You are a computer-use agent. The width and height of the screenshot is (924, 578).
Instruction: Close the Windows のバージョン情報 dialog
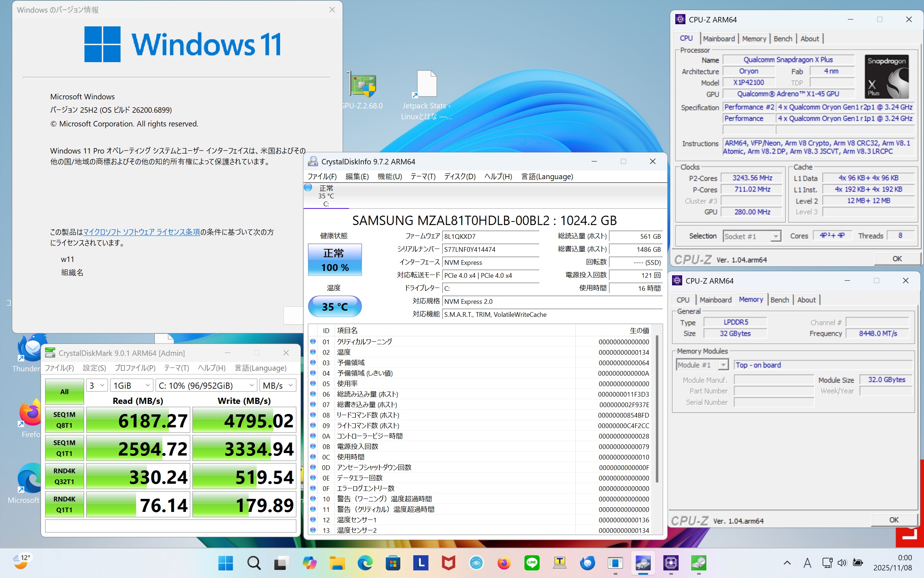(332, 9)
